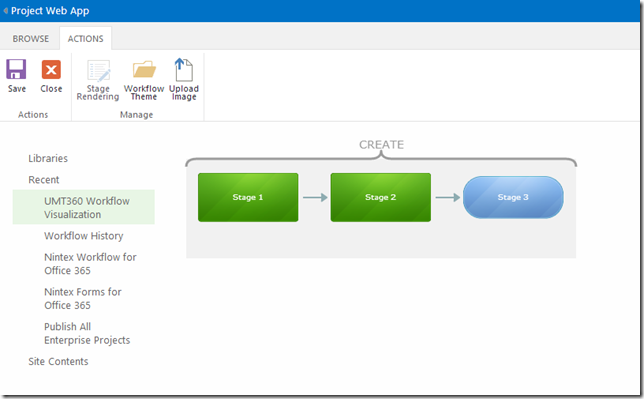Screen dimensions: 644x399
Task: Click the Recent navigation heading
Action: 44,180
